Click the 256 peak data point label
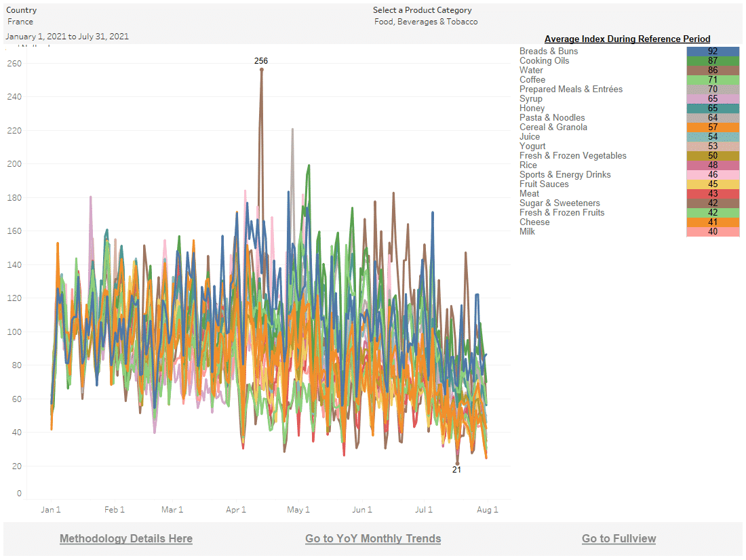The width and height of the screenshot is (746, 560). [x=261, y=61]
